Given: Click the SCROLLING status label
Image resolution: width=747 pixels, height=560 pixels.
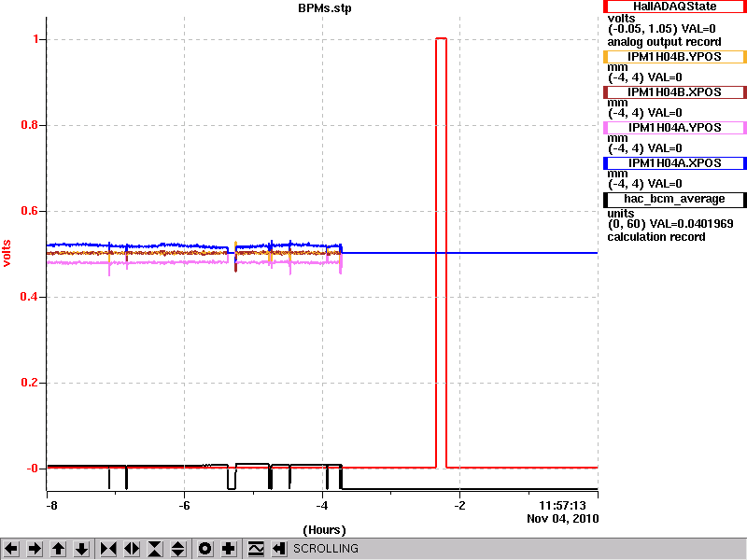Looking at the screenshot, I should point(326,549).
